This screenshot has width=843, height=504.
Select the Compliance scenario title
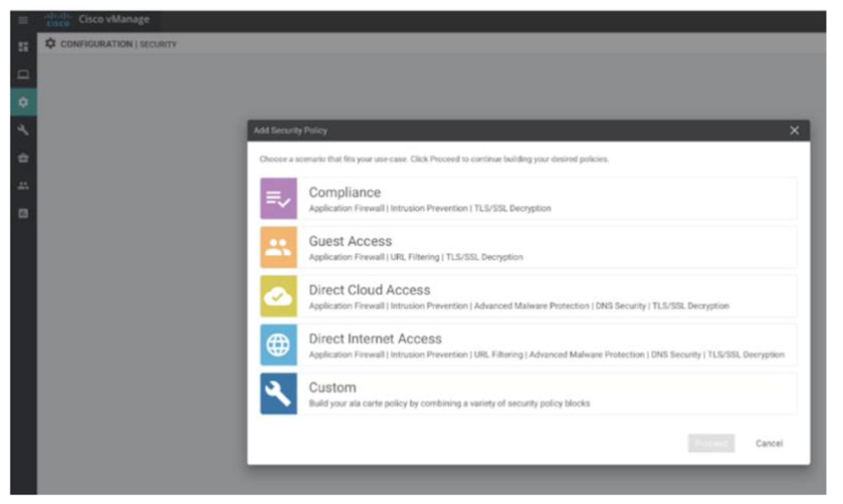(345, 193)
